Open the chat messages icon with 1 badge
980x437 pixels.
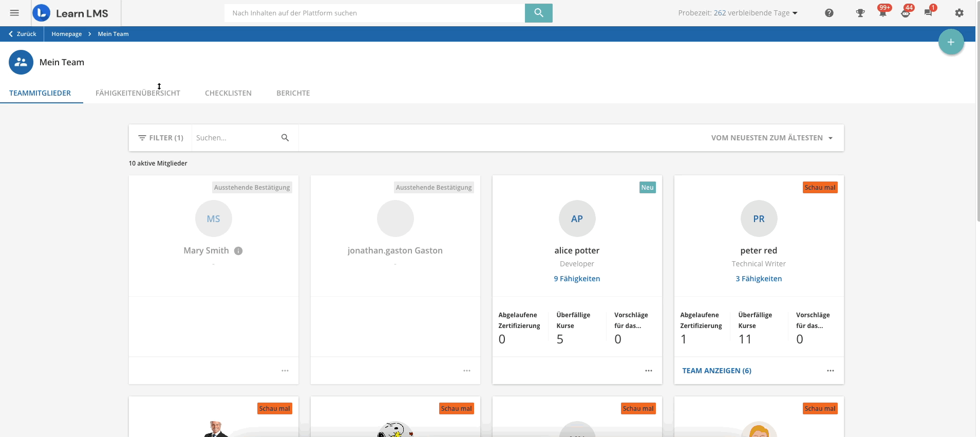[x=928, y=13]
